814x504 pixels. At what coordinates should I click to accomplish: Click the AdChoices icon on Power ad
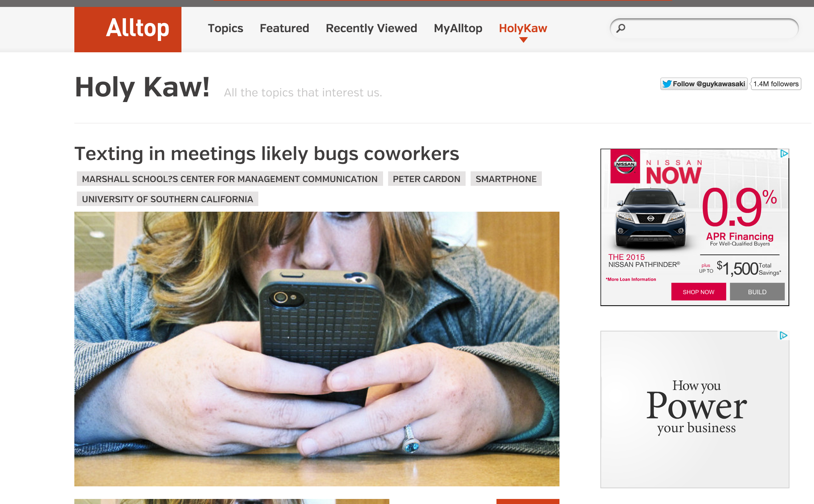pos(783,336)
